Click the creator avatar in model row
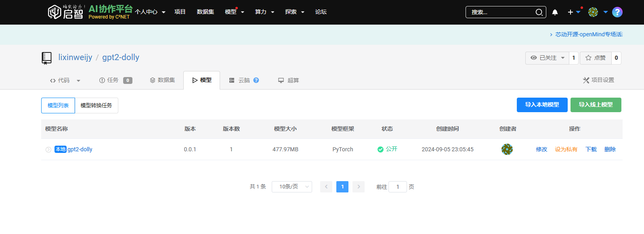 tap(507, 149)
